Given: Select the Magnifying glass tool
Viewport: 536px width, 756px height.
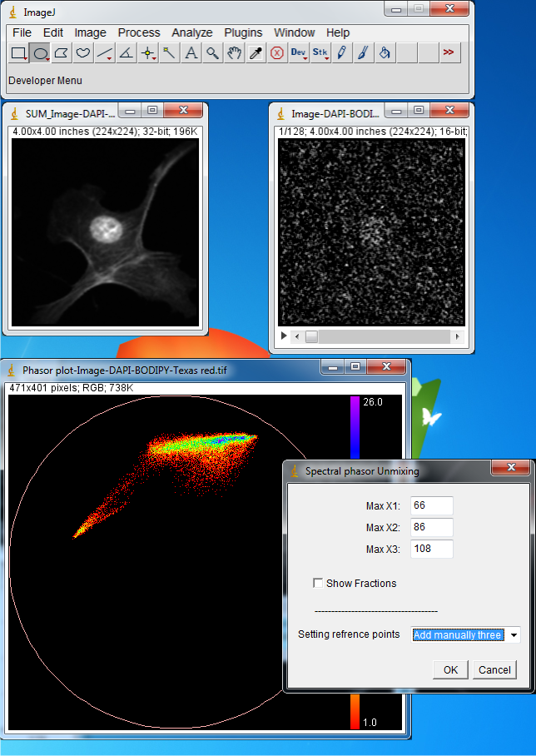Looking at the screenshot, I should click(x=212, y=53).
